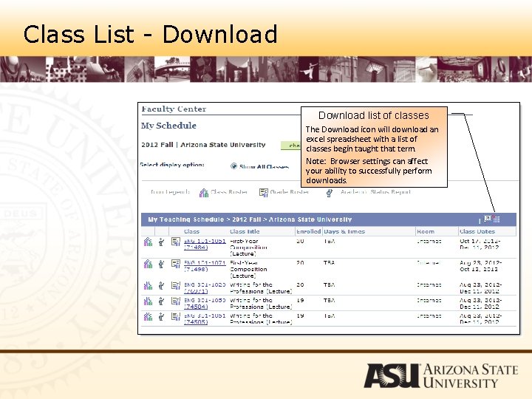
Task: Click the My Schedule heading
Action: 168,126
